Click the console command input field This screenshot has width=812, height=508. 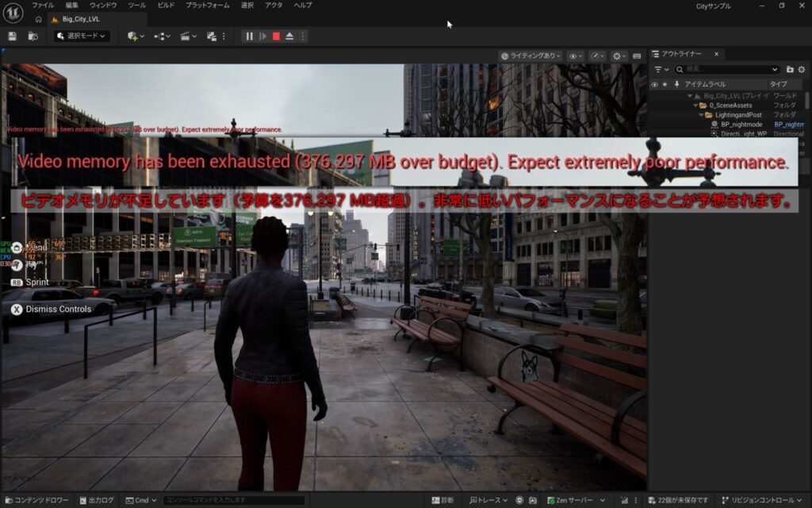[234, 500]
